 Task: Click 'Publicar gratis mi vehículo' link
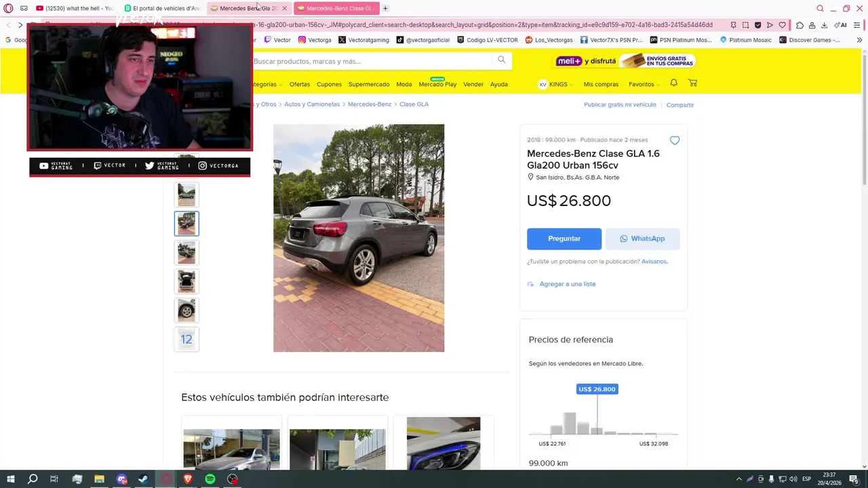tap(620, 105)
